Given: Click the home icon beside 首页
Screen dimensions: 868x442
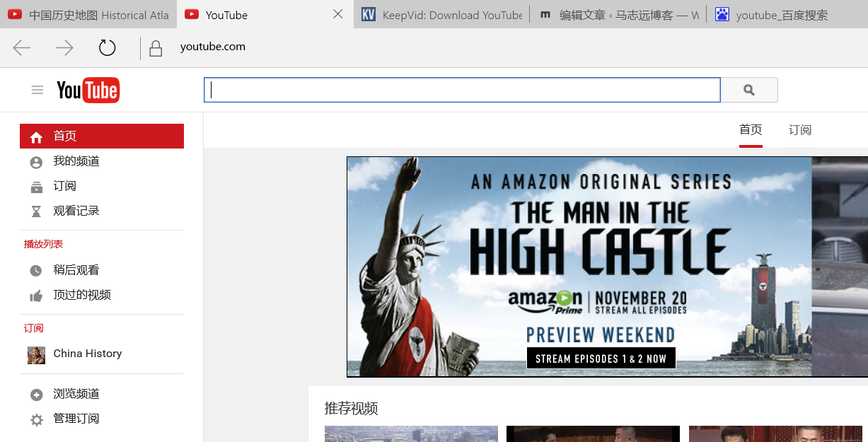Looking at the screenshot, I should [x=36, y=137].
